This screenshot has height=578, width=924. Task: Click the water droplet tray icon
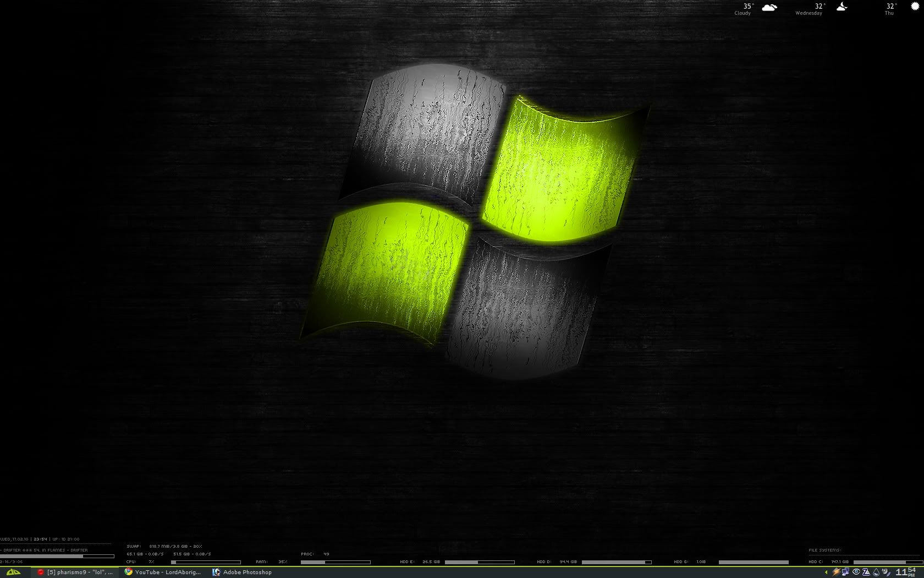(x=876, y=572)
